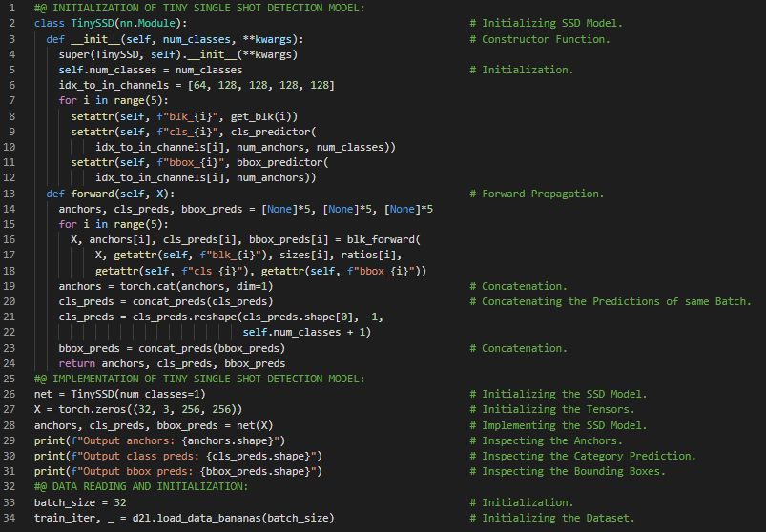The width and height of the screenshot is (766, 532).
Task: Click line number 2 in the gutter
Action: click(x=11, y=22)
